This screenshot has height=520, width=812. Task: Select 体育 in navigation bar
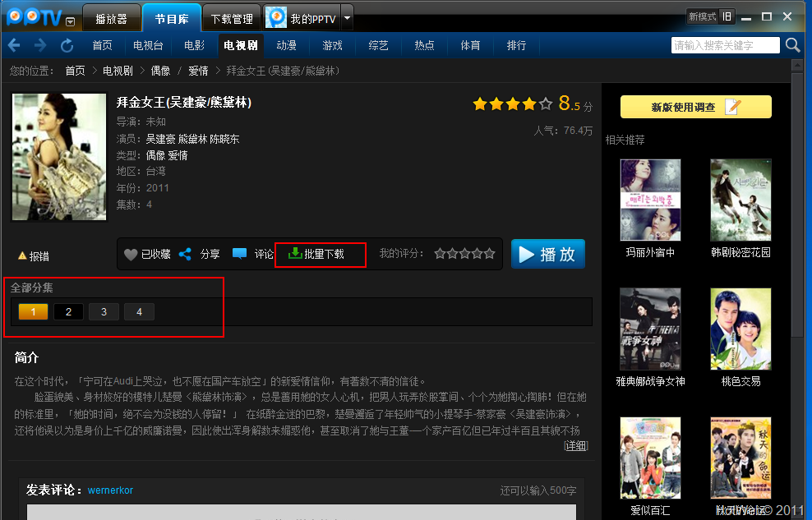(x=470, y=45)
